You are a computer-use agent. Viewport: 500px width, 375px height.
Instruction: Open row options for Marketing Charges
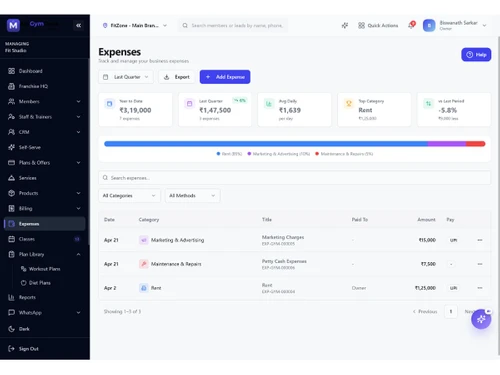[480, 240]
